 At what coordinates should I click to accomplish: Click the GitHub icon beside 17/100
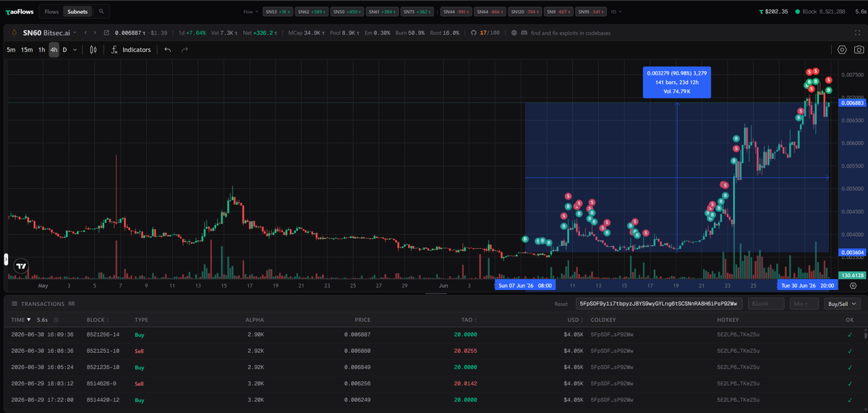click(474, 33)
